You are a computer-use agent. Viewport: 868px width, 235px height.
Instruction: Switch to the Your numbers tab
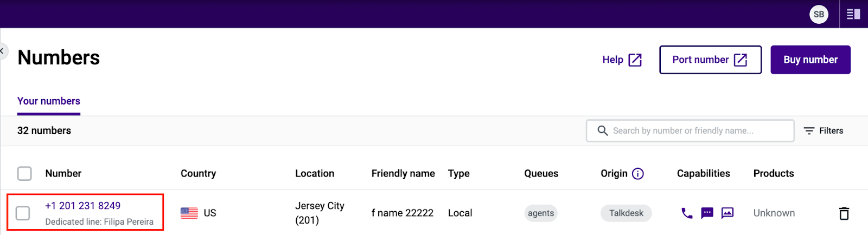[x=49, y=101]
